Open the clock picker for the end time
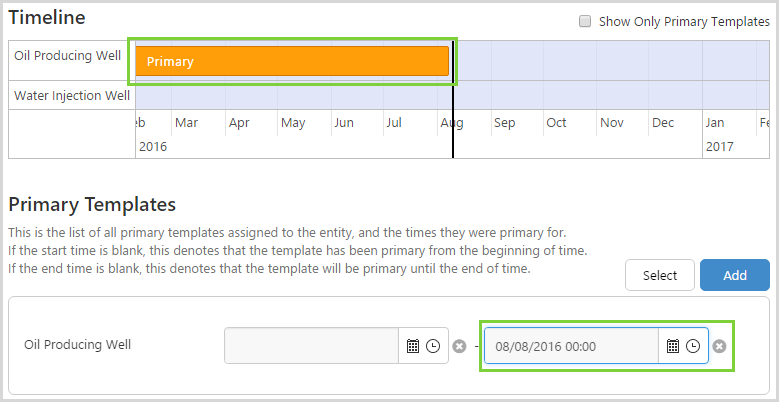The image size is (779, 402). pyautogui.click(x=692, y=346)
